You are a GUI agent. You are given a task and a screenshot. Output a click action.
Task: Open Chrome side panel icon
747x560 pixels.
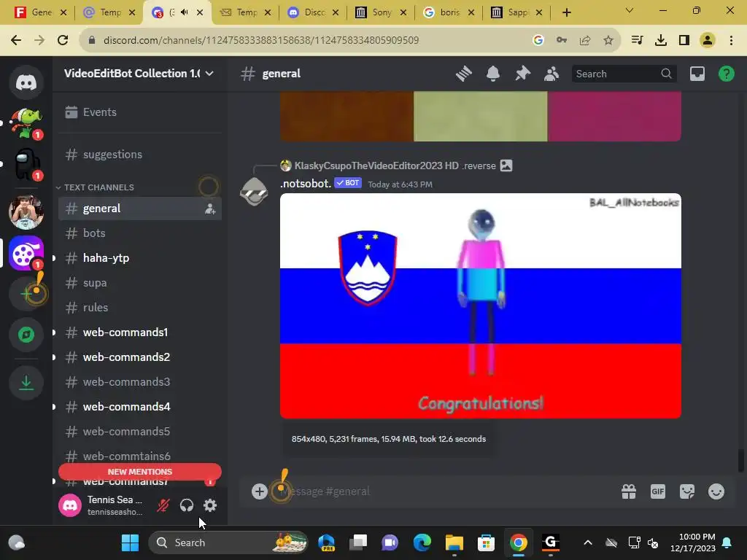click(x=684, y=40)
